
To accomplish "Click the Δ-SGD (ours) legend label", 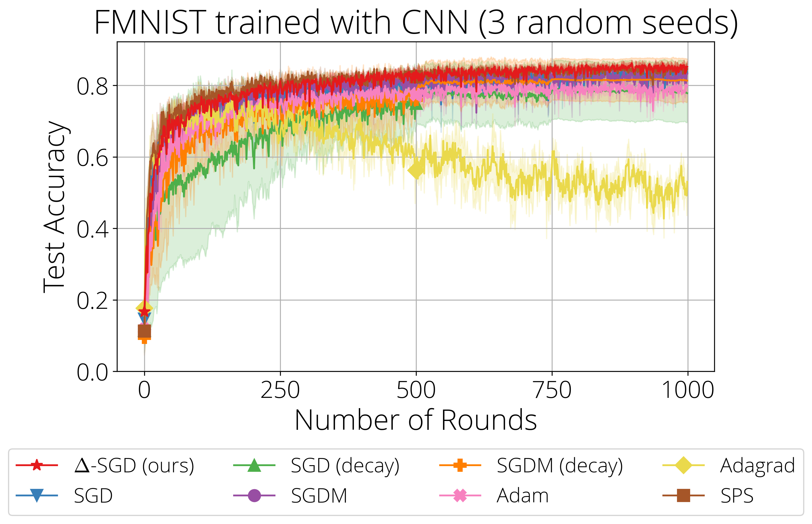I will (x=134, y=466).
